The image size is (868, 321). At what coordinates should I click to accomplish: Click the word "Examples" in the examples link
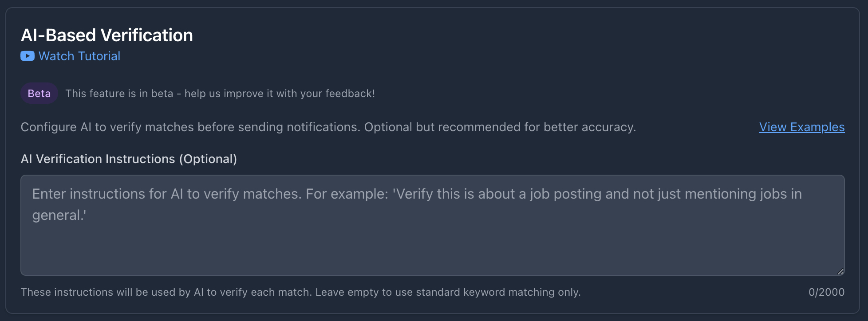(817, 127)
